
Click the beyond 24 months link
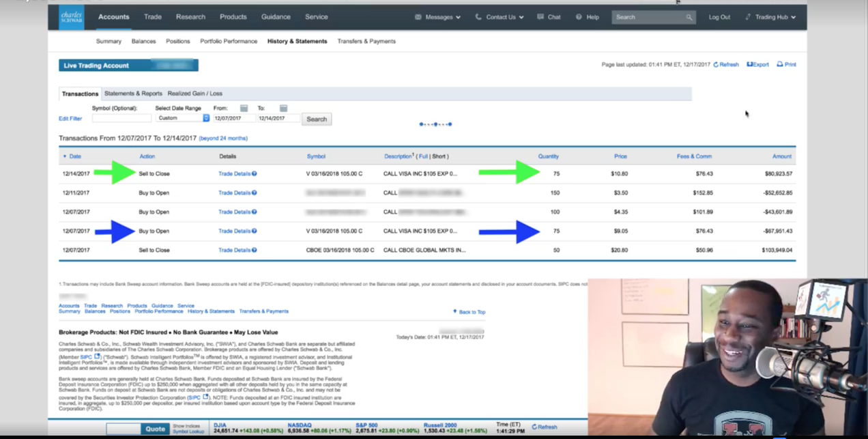(223, 139)
